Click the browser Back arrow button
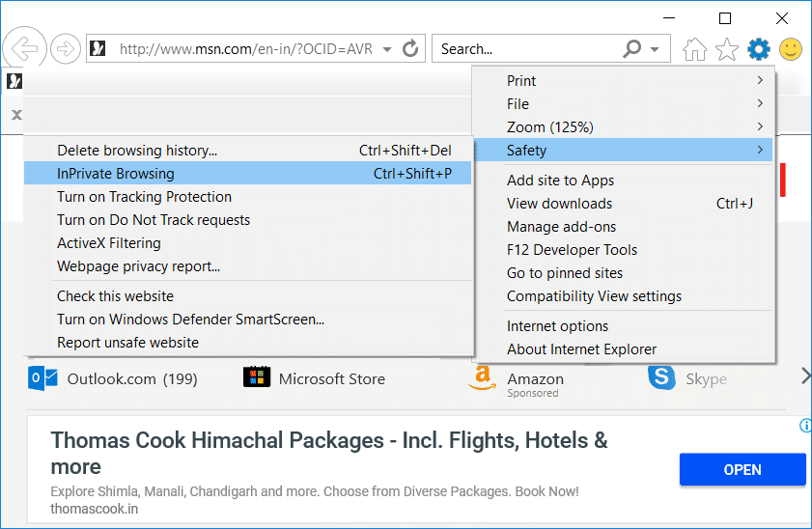 21,48
